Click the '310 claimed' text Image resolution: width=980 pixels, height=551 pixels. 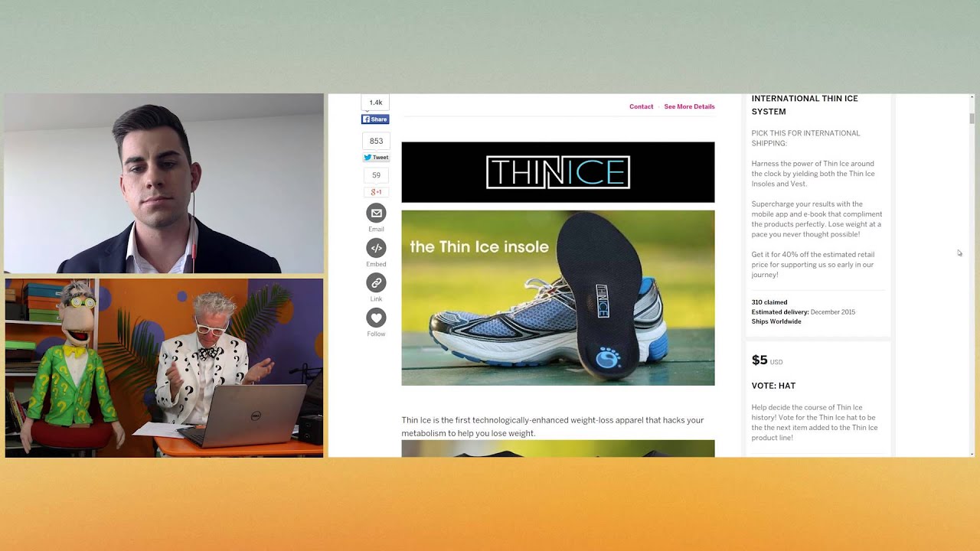pos(769,302)
